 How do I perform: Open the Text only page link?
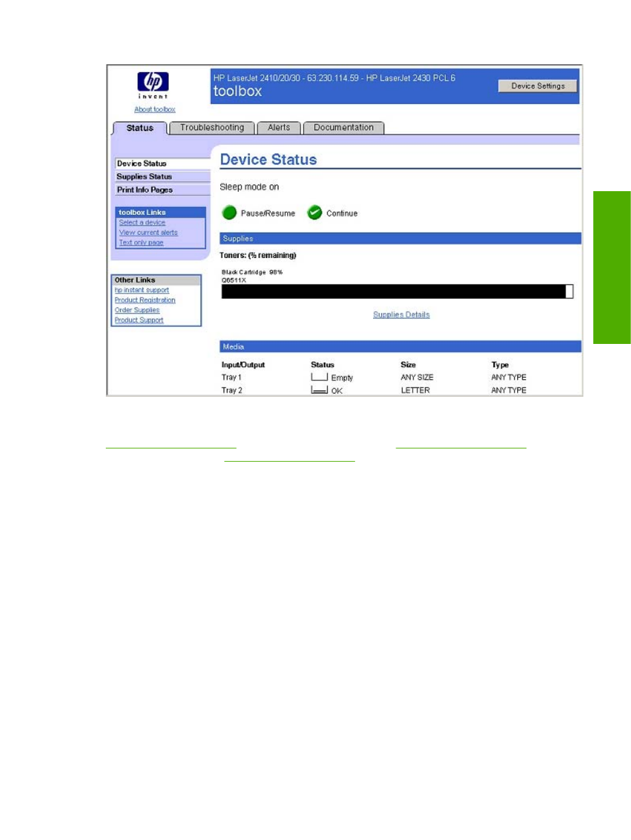coord(141,243)
